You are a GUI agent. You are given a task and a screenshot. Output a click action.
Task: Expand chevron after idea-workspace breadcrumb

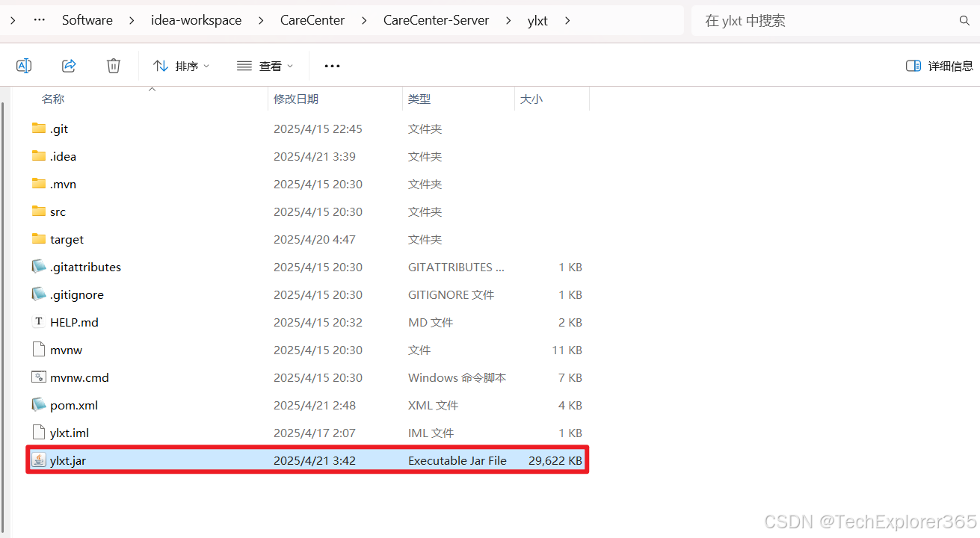[x=261, y=20]
